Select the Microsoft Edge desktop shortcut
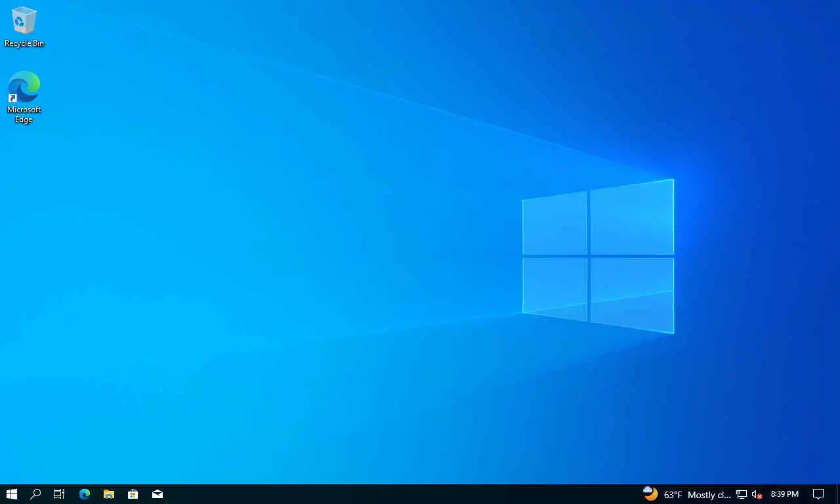The width and height of the screenshot is (840, 504). 24,97
